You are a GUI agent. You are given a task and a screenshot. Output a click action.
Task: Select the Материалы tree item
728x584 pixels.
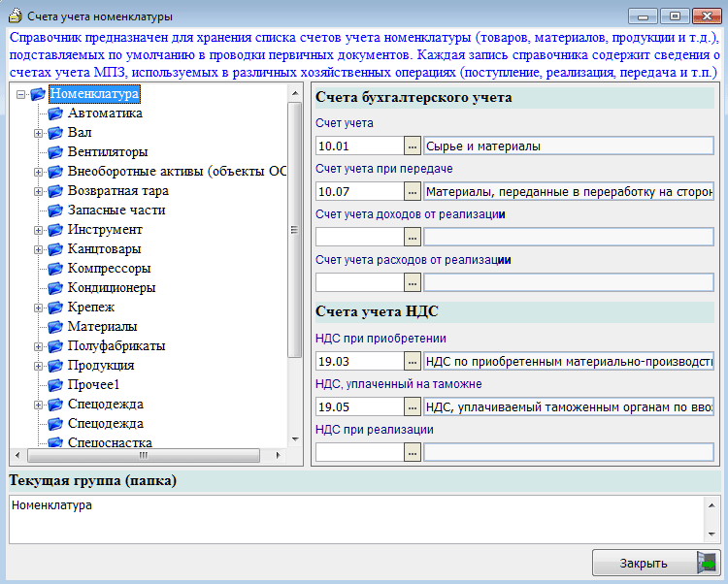pos(102,327)
